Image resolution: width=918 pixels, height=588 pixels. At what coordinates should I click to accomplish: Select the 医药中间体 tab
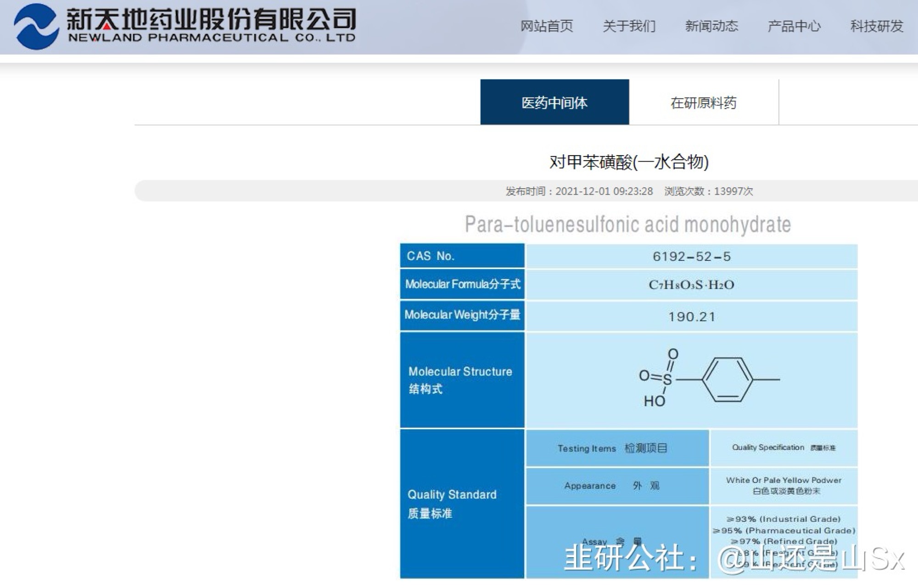(554, 102)
